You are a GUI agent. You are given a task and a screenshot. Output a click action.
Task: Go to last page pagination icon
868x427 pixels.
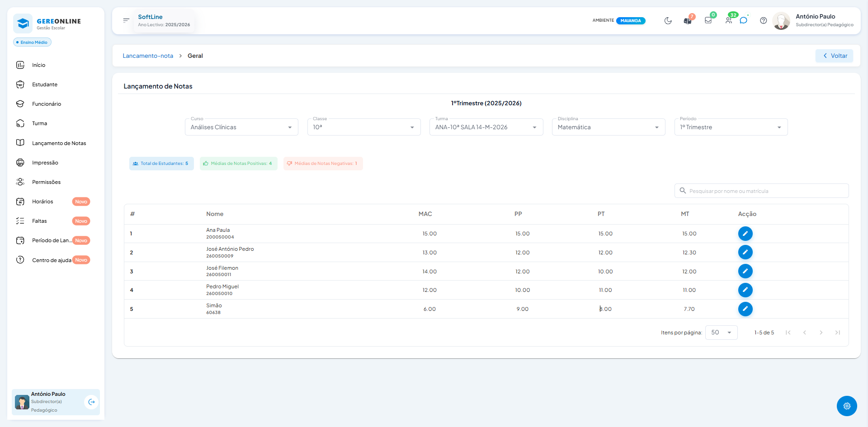click(x=838, y=333)
